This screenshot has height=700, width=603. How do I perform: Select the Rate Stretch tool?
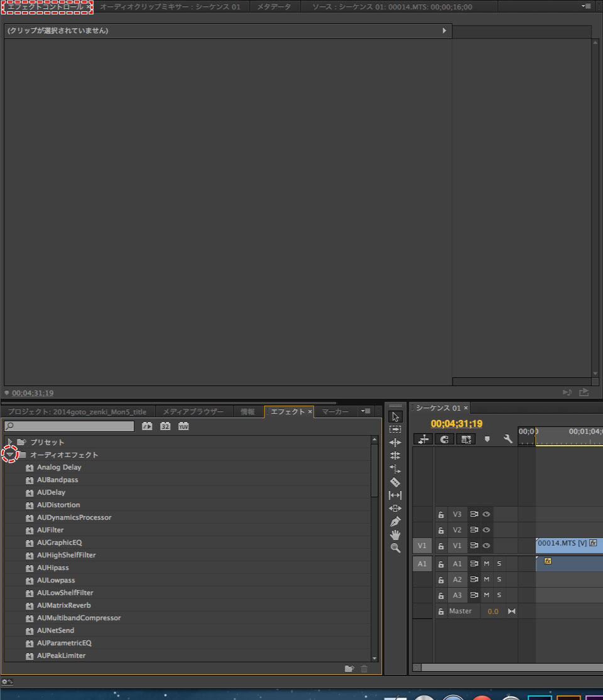click(x=395, y=469)
